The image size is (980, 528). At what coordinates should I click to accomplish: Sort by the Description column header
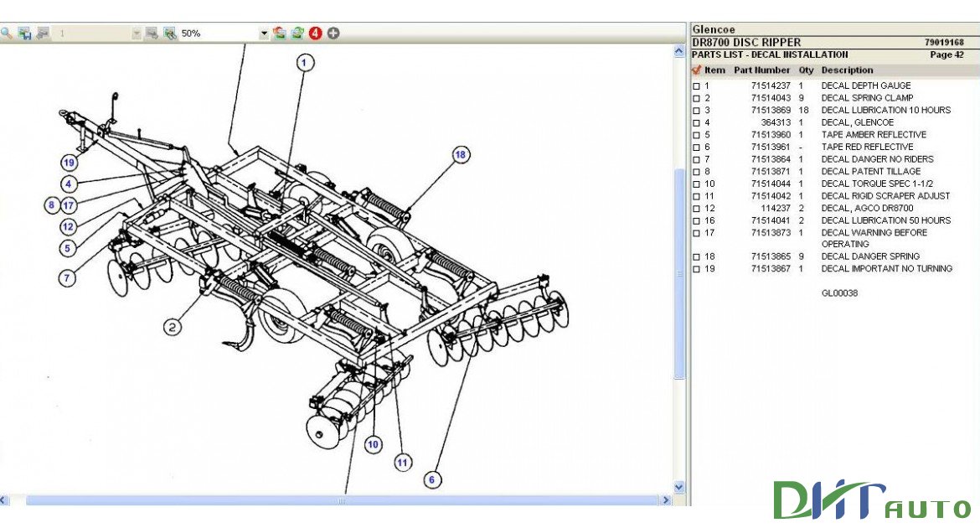847,70
